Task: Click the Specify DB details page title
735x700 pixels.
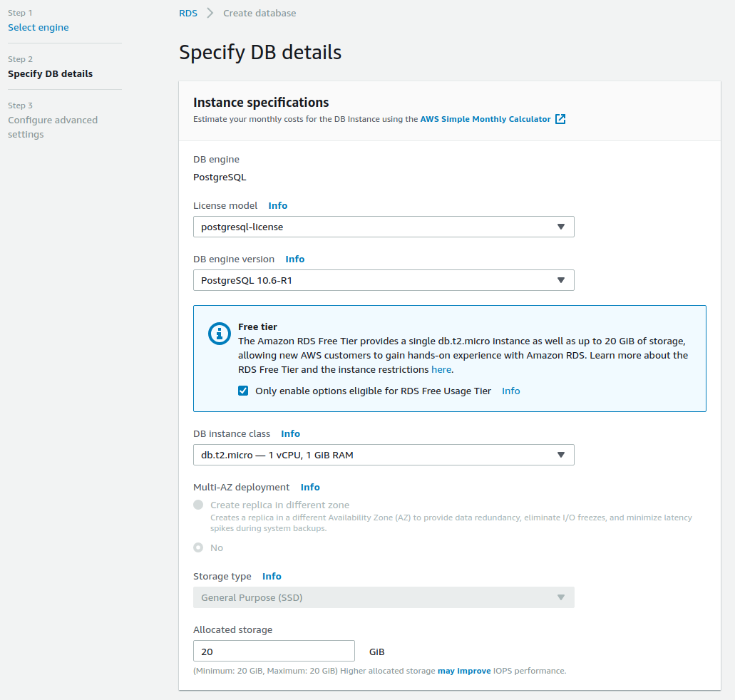Action: click(260, 52)
